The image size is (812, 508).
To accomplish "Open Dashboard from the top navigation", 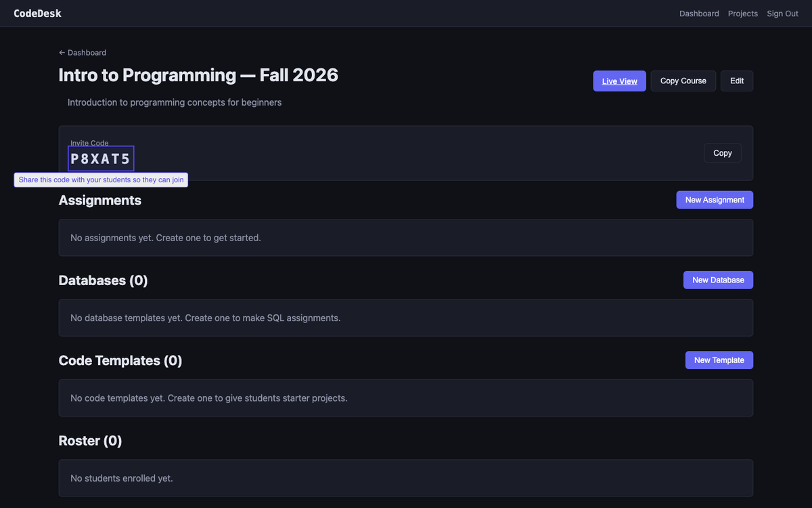I will 699,14.
